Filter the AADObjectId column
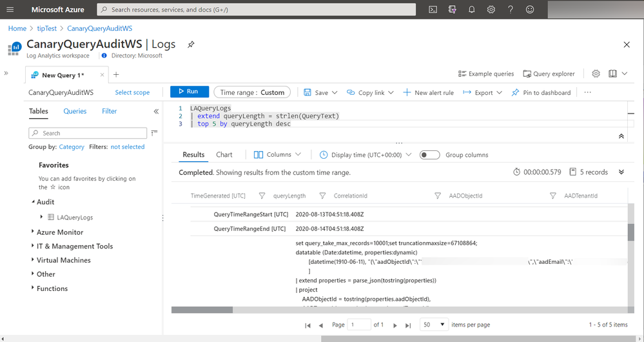The image size is (644, 342). click(553, 196)
